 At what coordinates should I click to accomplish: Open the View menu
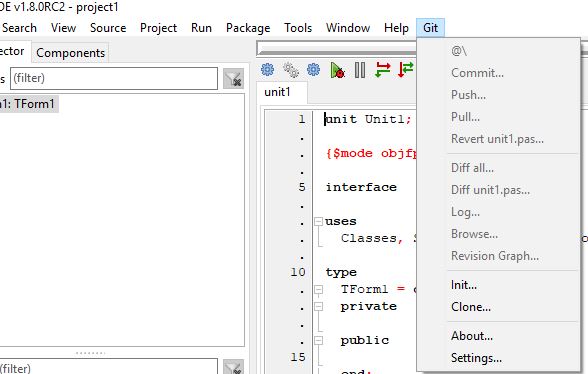(x=63, y=28)
